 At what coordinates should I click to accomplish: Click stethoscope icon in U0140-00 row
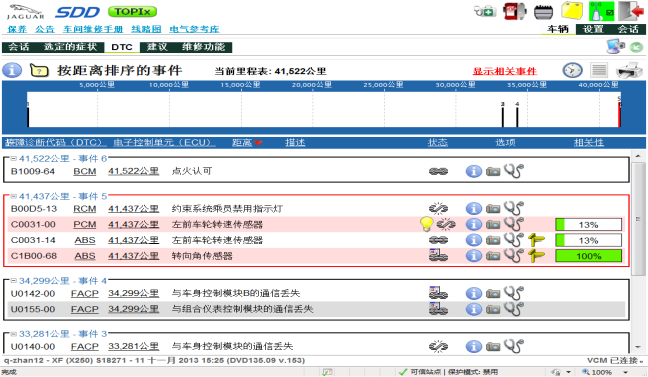point(514,346)
